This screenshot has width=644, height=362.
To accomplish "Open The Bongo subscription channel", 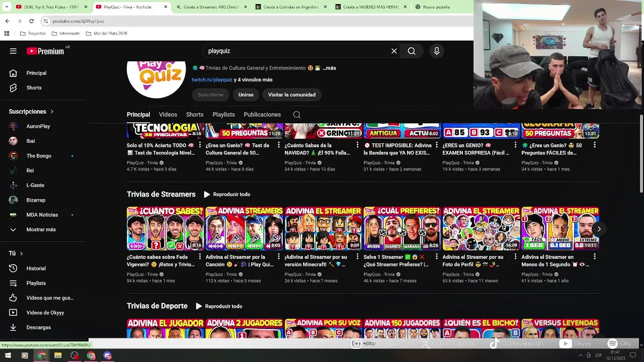I will tap(39, 156).
